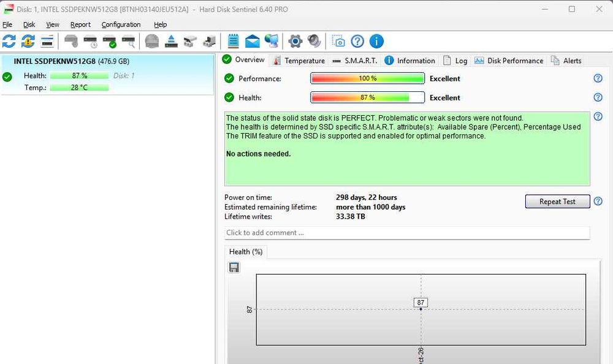Click help icon next to Performance bar
Viewport: 613px width, 364px height.
[598, 78]
